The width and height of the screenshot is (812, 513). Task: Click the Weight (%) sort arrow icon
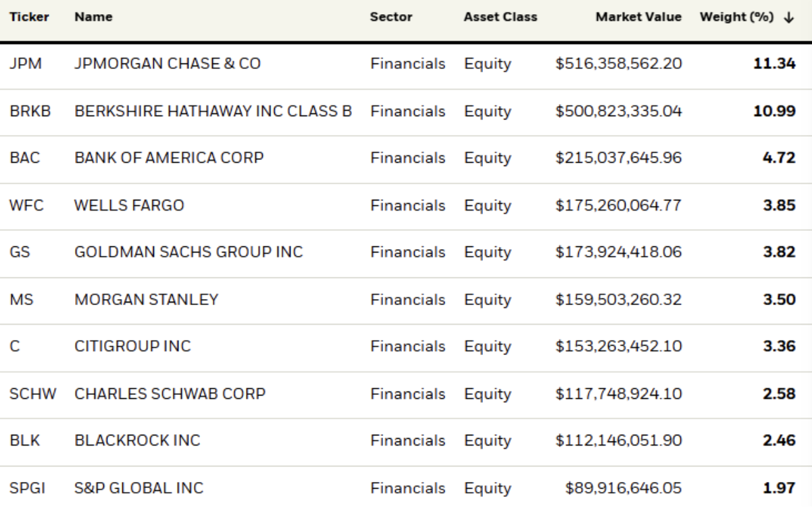[x=788, y=18]
